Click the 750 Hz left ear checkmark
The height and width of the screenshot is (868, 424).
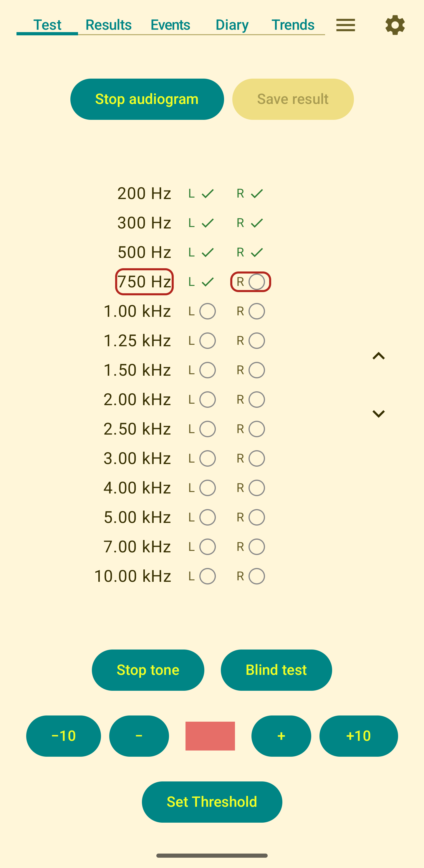point(207,282)
